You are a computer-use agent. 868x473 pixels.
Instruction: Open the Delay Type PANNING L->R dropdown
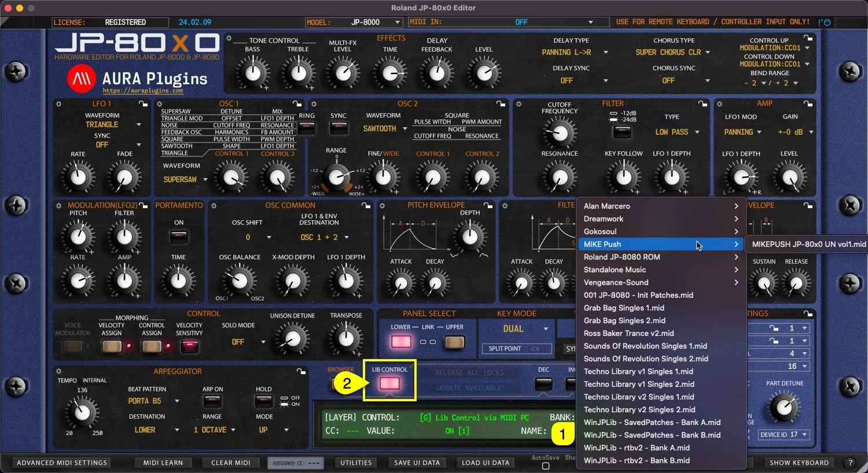575,52
